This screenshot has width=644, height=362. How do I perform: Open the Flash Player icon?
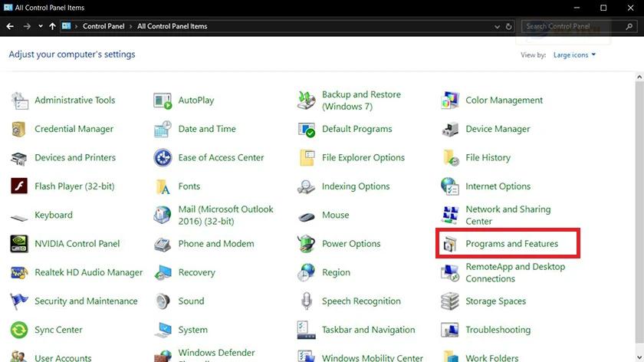pyautogui.click(x=19, y=186)
